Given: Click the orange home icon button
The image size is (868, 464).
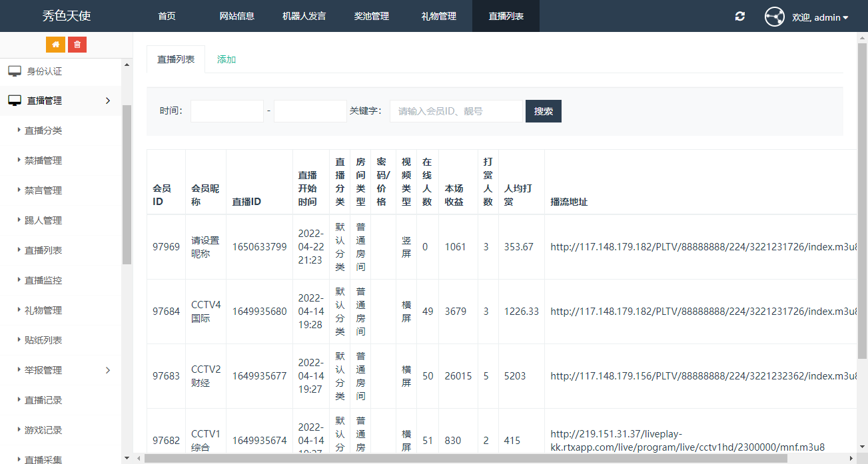Looking at the screenshot, I should 56,45.
